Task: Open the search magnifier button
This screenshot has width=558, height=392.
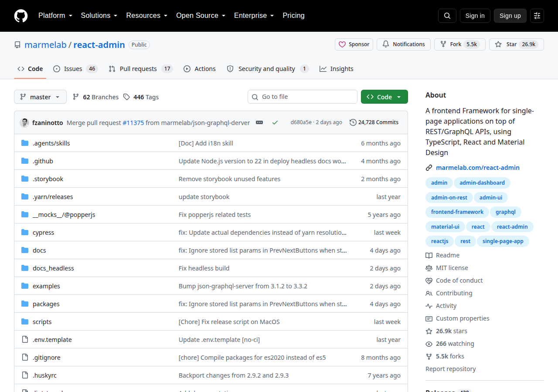Action: point(447,16)
